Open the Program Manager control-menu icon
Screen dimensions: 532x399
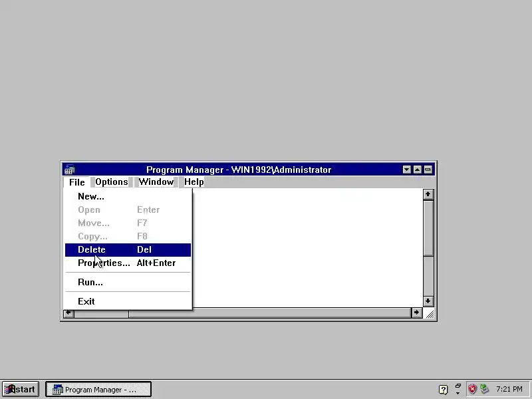click(x=70, y=170)
